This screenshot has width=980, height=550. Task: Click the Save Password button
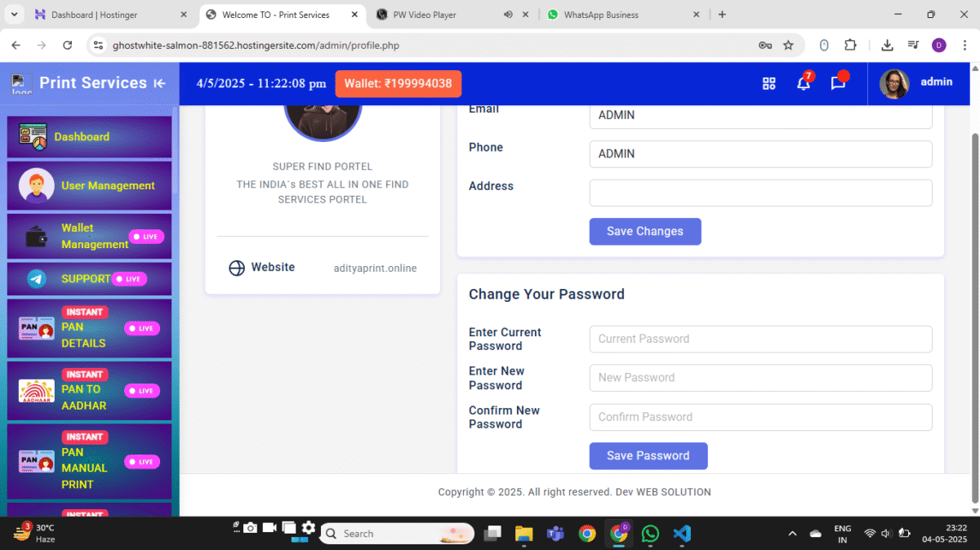click(x=648, y=455)
